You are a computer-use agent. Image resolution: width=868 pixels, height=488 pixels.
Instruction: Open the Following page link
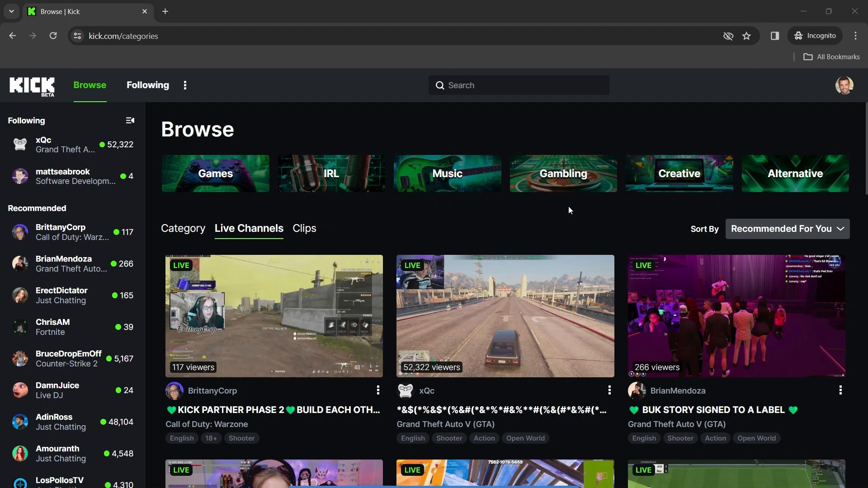click(147, 84)
